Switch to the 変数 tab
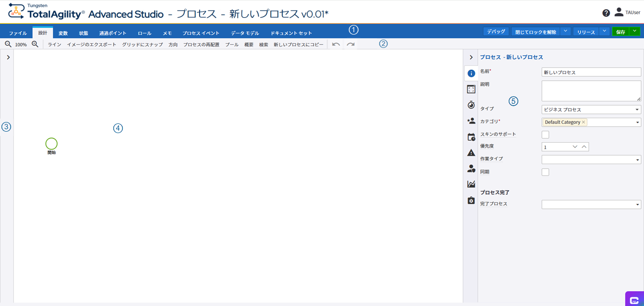644x306 pixels. click(x=63, y=33)
